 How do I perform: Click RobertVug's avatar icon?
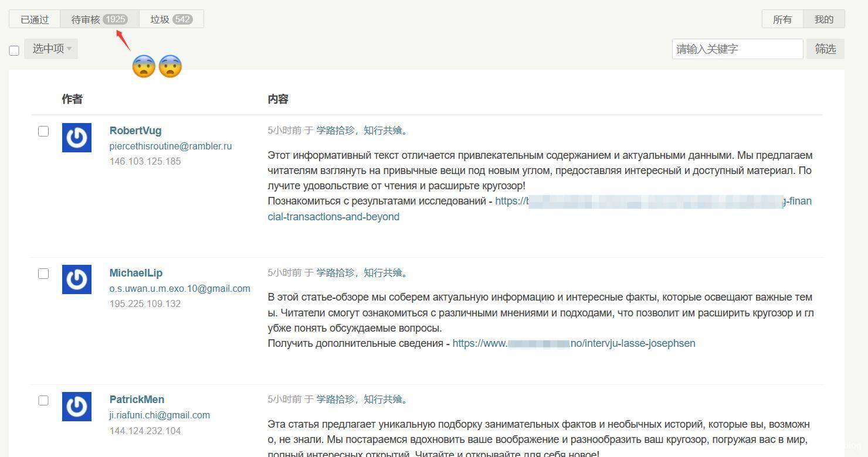click(x=77, y=138)
